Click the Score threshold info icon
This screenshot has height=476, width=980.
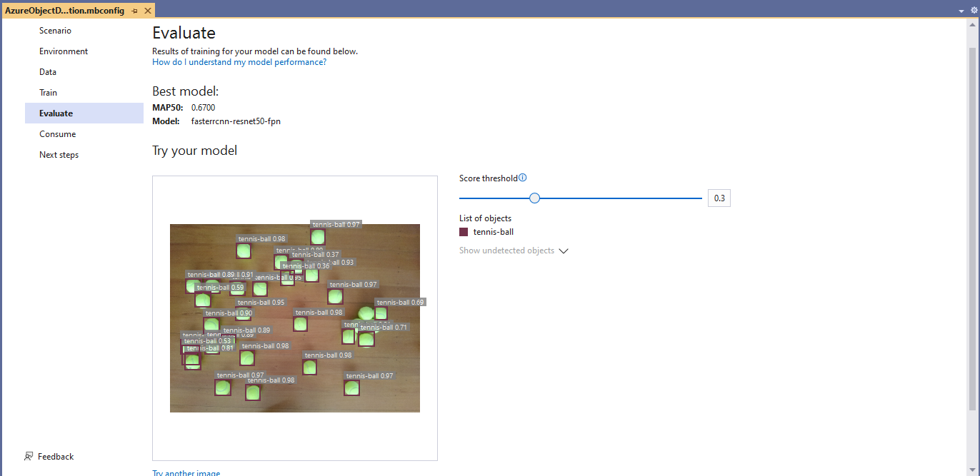523,178
